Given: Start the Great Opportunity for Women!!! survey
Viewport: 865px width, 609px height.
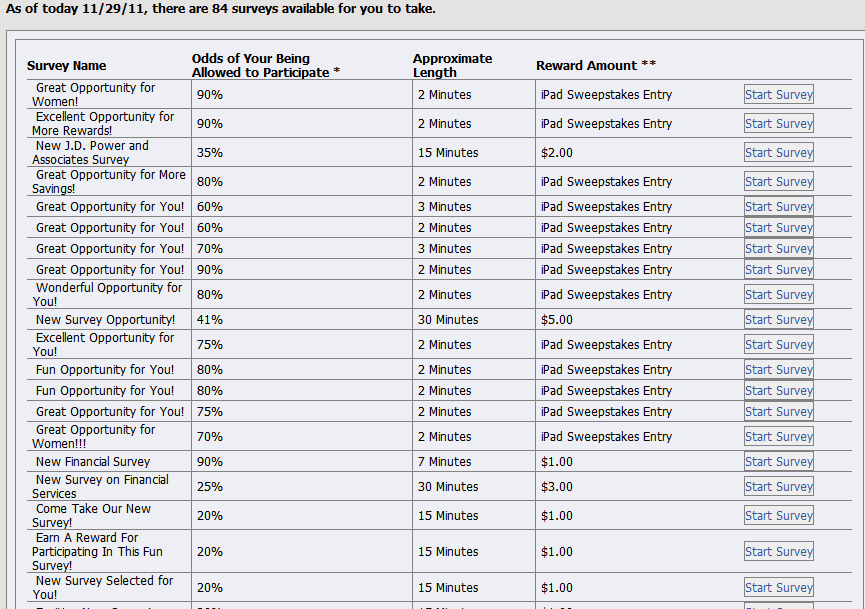Looking at the screenshot, I should (x=778, y=437).
